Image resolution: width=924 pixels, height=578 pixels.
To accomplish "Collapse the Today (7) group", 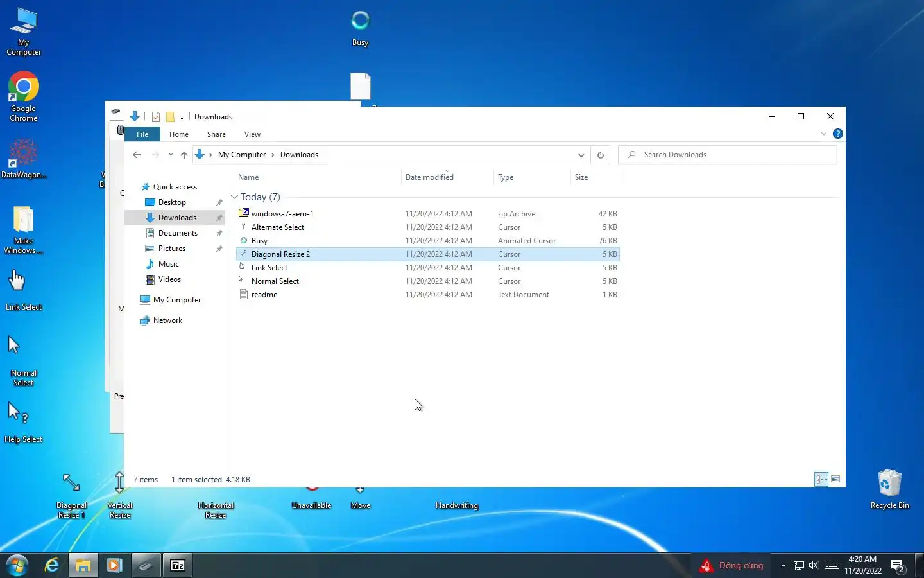I will [234, 197].
